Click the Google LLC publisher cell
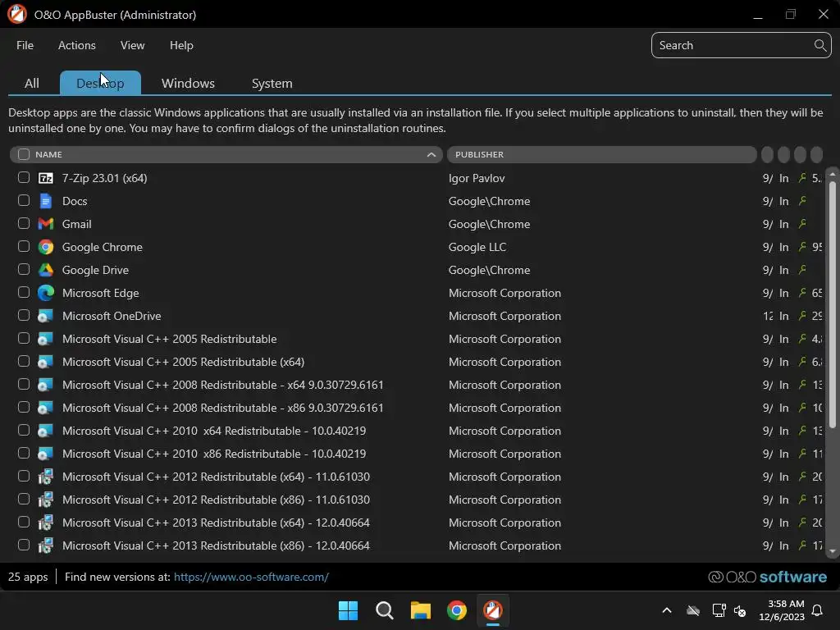The image size is (840, 630). [477, 247]
